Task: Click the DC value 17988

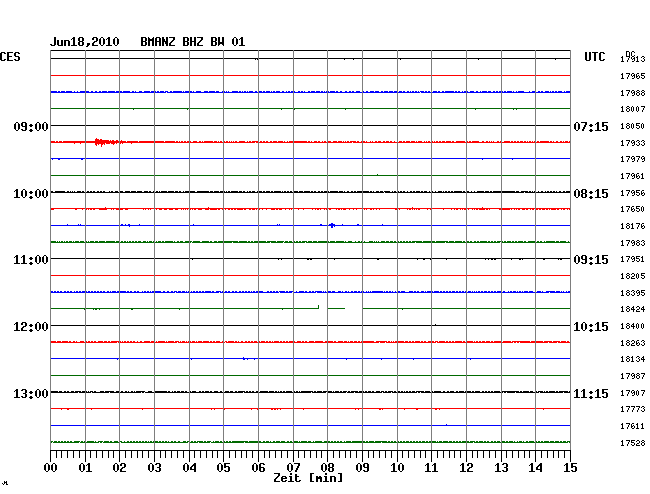Action: pos(633,93)
